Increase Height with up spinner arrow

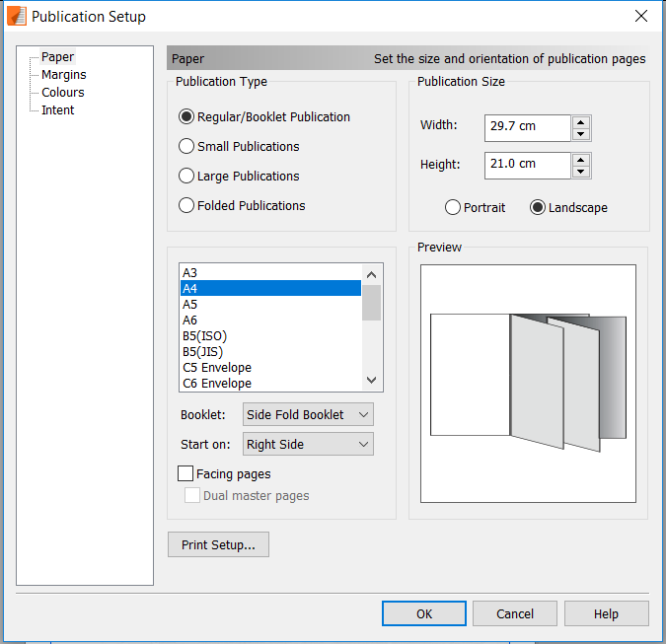pyautogui.click(x=580, y=160)
